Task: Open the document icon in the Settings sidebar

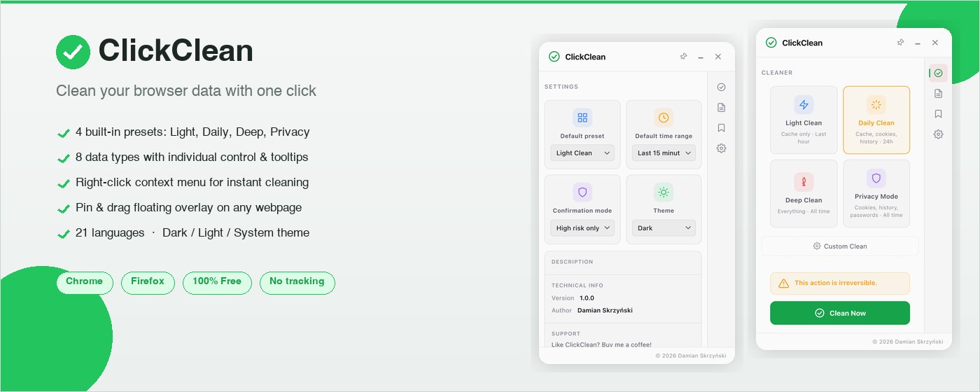Action: (x=721, y=107)
